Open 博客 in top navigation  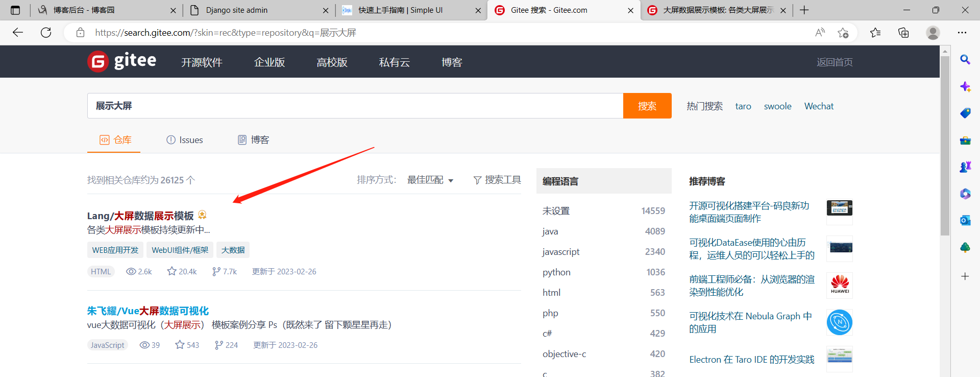452,62
